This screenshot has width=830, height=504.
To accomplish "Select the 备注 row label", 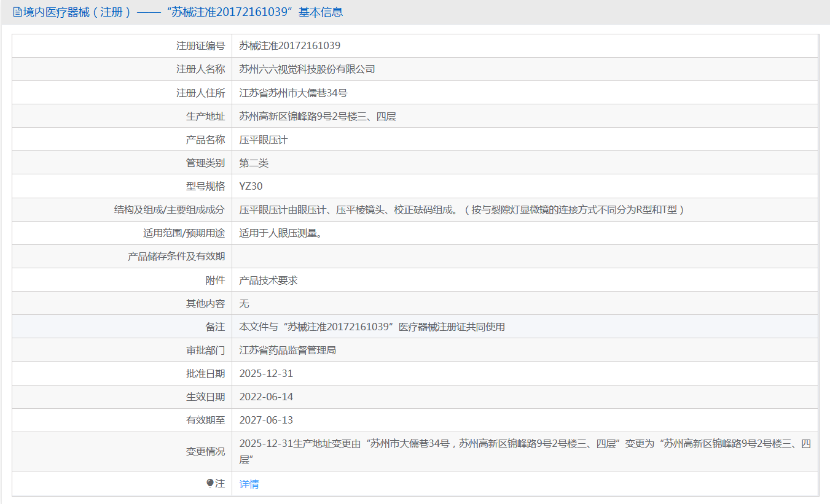I will [215, 327].
